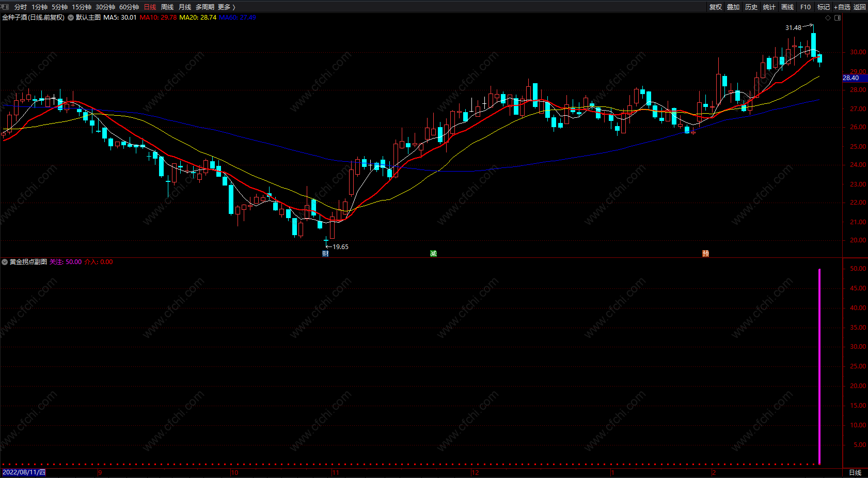This screenshot has width=868, height=478.
Task: Open the 历史 history button
Action: click(751, 7)
